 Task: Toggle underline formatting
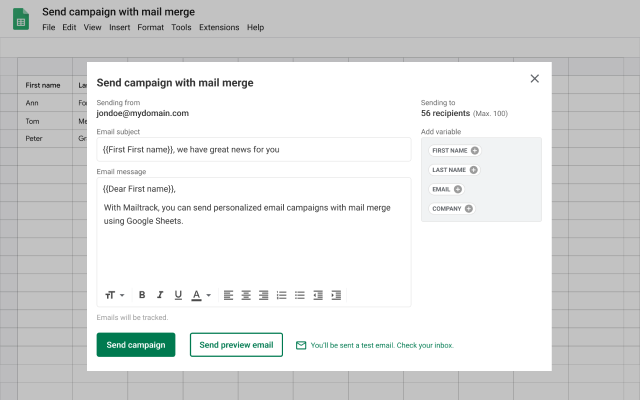click(x=178, y=295)
